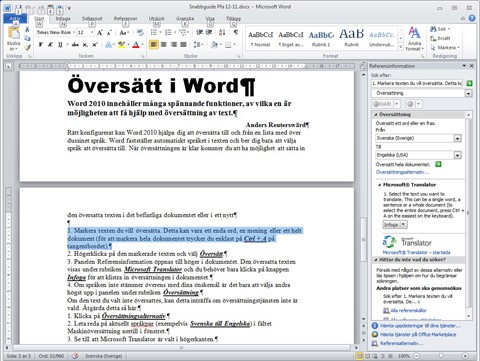
Task: Click the Clear Formatting icon
Action: pyautogui.click(x=140, y=32)
